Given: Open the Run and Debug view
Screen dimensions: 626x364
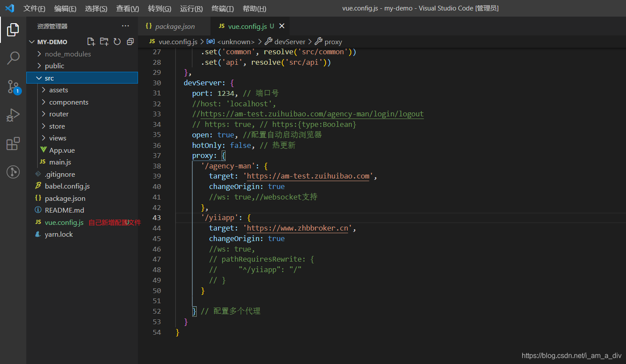Looking at the screenshot, I should [x=13, y=115].
